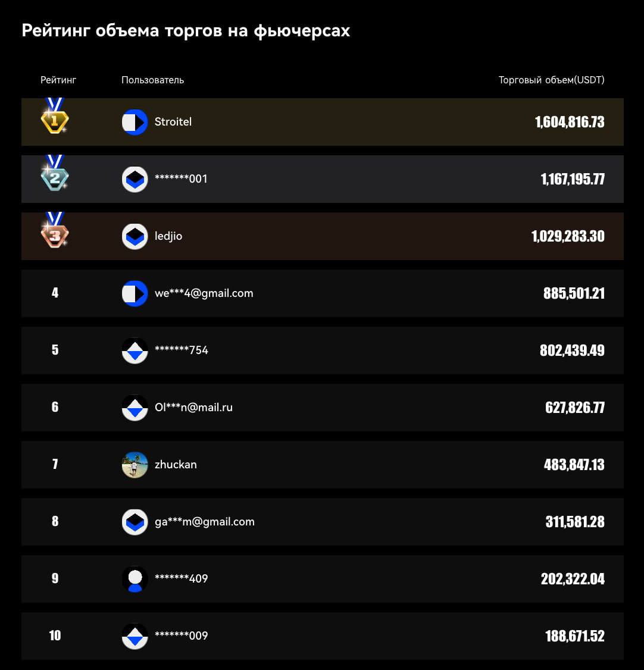Screen dimensions: 644x670
Task: Click the silver second-place medal icon
Action: click(55, 176)
